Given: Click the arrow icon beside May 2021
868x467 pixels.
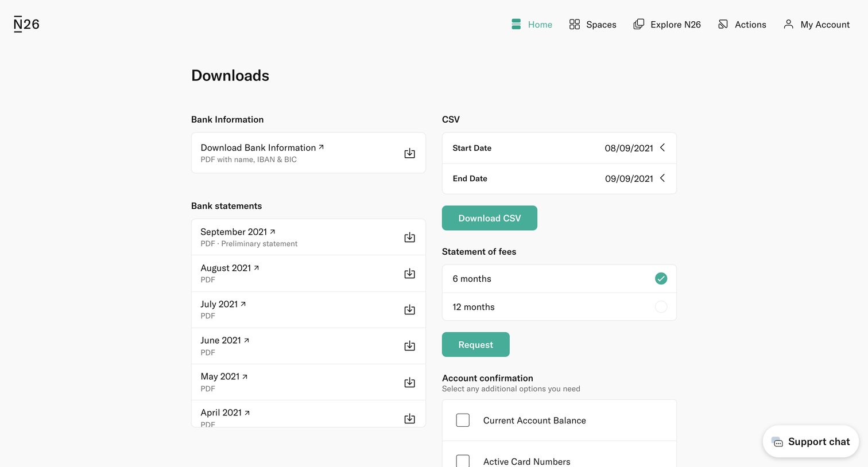Looking at the screenshot, I should [245, 377].
